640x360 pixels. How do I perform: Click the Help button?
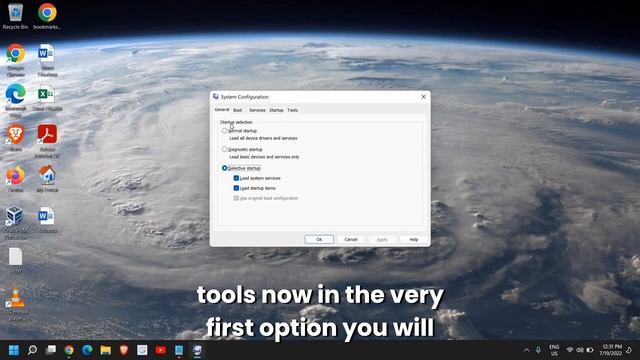pyautogui.click(x=413, y=240)
